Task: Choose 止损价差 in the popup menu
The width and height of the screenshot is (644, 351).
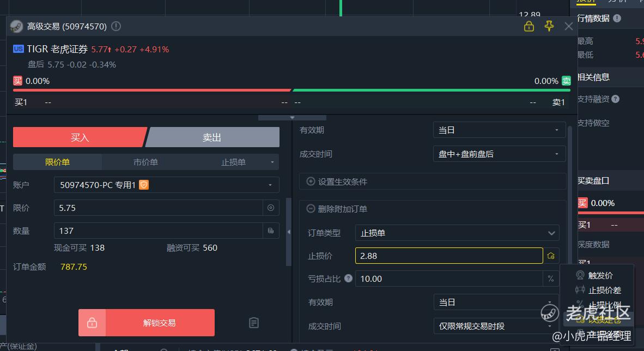Action: tap(598, 290)
